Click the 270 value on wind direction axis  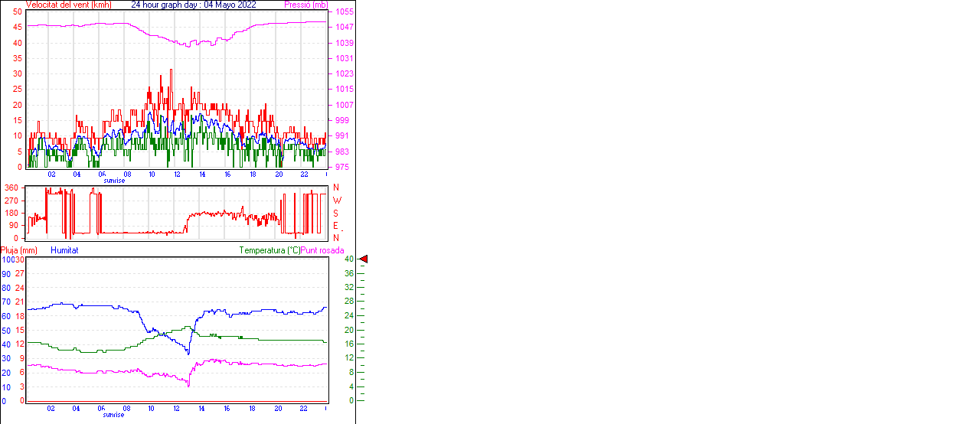click(11, 201)
